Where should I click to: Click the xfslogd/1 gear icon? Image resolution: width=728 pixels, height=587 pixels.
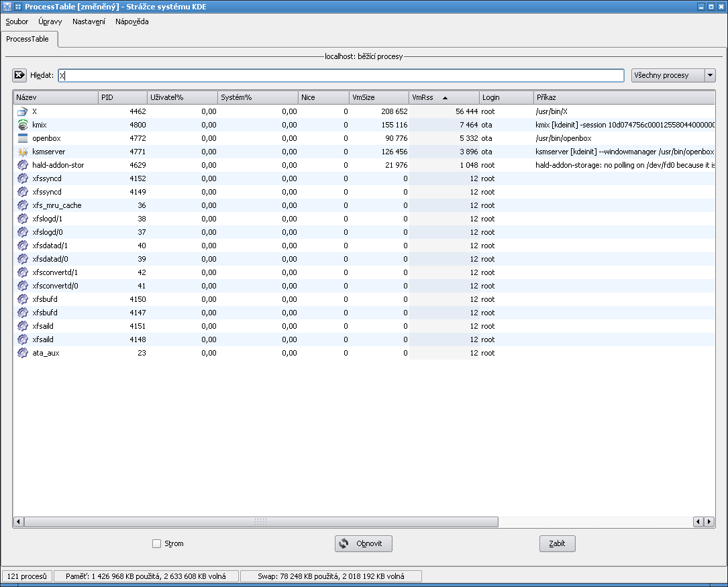coord(22,219)
